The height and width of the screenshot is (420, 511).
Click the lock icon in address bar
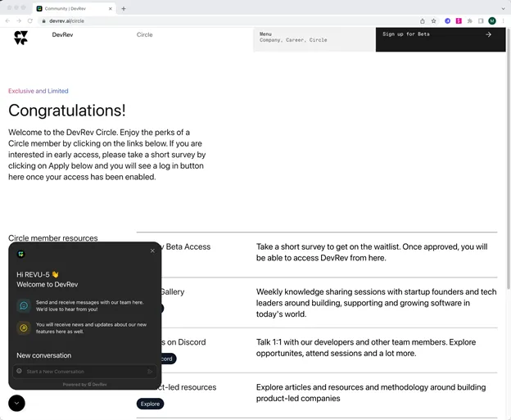point(43,20)
